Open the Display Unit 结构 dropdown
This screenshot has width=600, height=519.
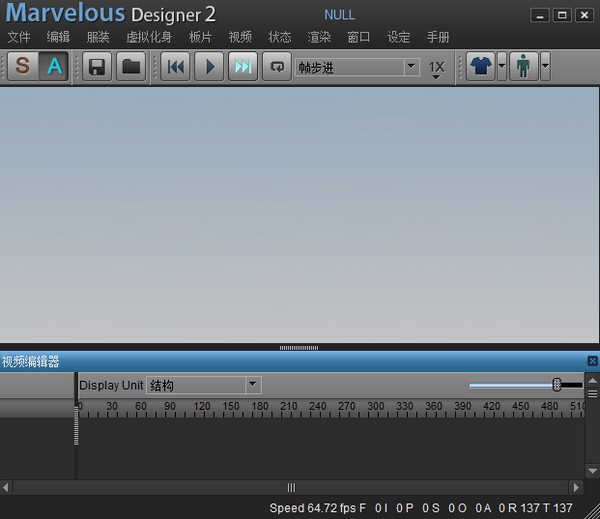pyautogui.click(x=204, y=385)
